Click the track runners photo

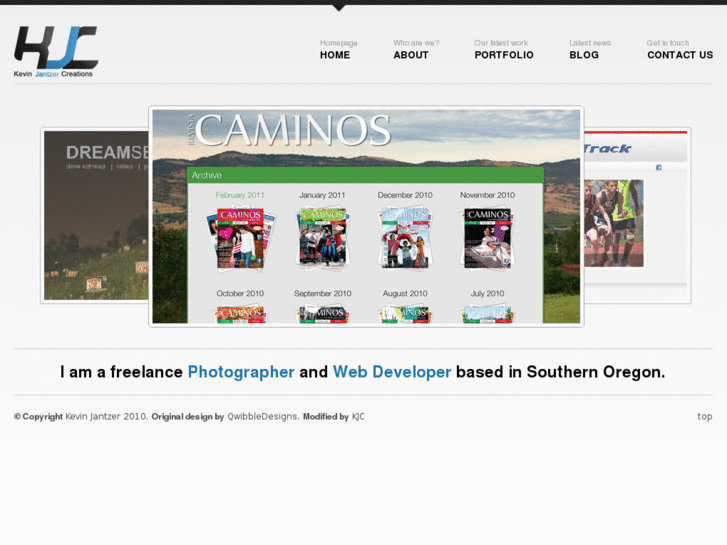click(614, 223)
